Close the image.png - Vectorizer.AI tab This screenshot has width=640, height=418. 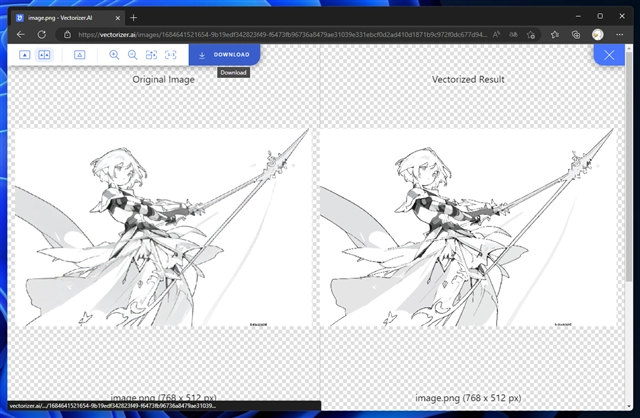click(118, 18)
